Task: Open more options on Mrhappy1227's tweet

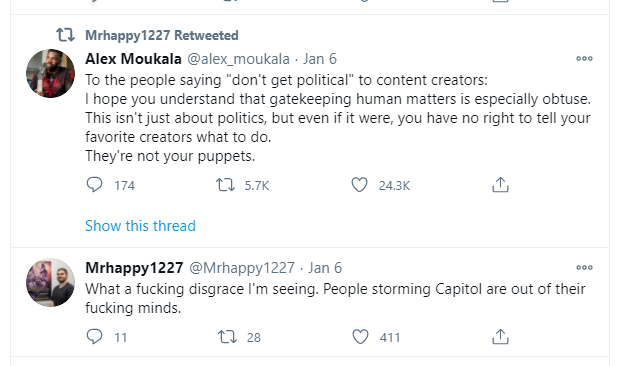Action: tap(584, 267)
